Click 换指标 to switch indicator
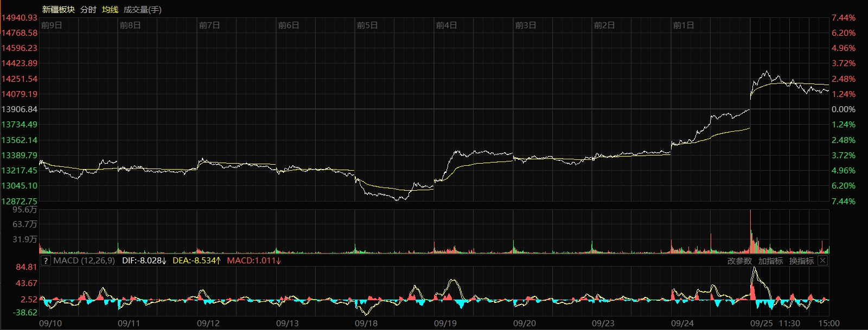Screen dimensions: 868x330 click(801, 261)
